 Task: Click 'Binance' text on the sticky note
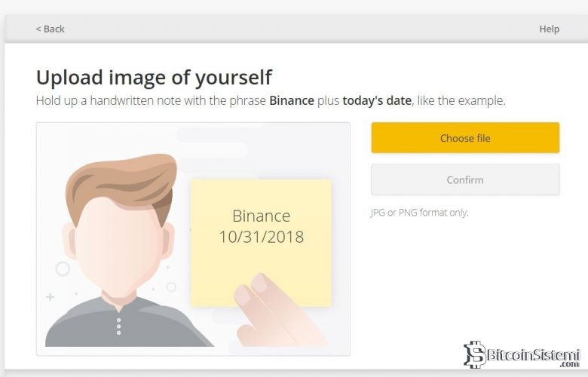click(261, 216)
